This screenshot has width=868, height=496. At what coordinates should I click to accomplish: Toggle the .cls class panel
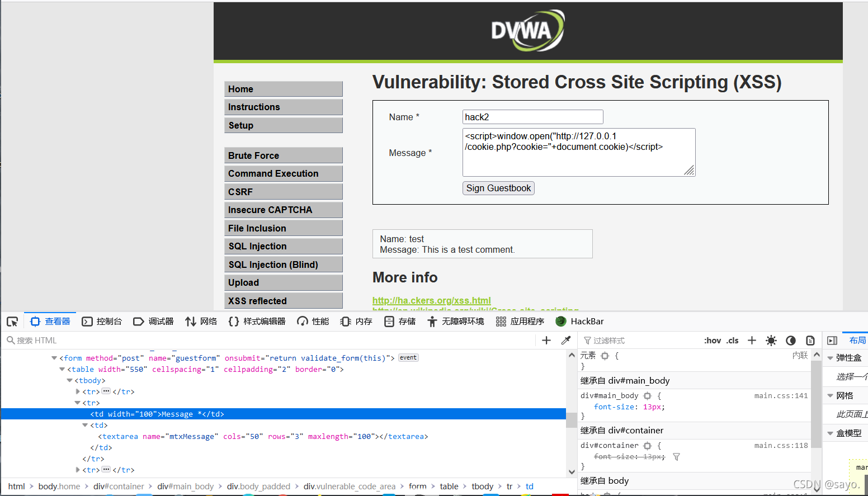(x=733, y=341)
